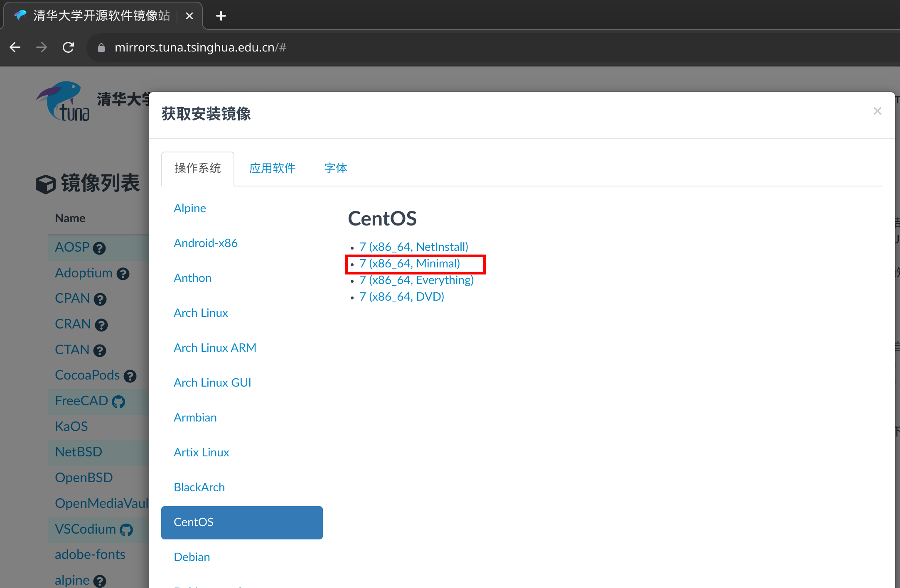The width and height of the screenshot is (900, 588).
Task: Click help icon next to CocoaPods
Action: pos(130,376)
